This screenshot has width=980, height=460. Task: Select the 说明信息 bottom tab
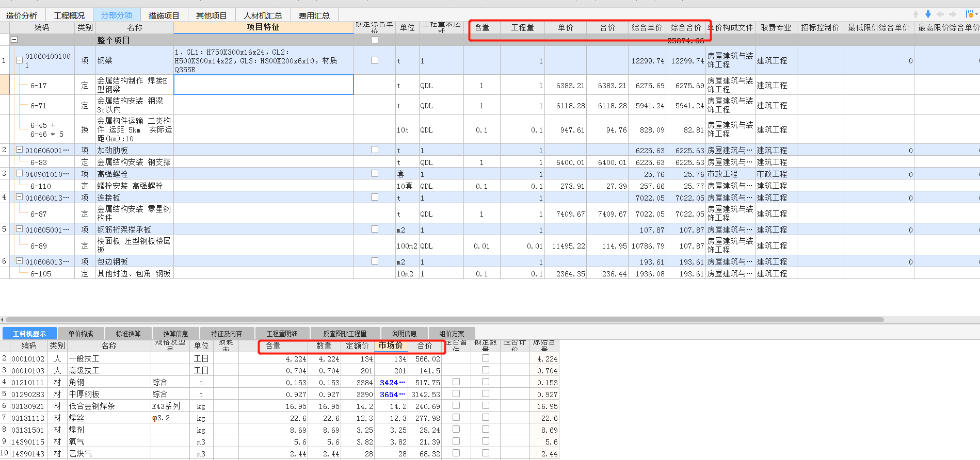coord(405,334)
